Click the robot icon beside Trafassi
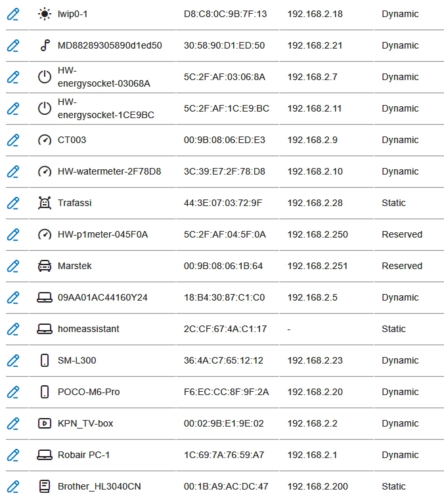Image resolution: width=444 pixels, height=504 pixels. (x=44, y=203)
